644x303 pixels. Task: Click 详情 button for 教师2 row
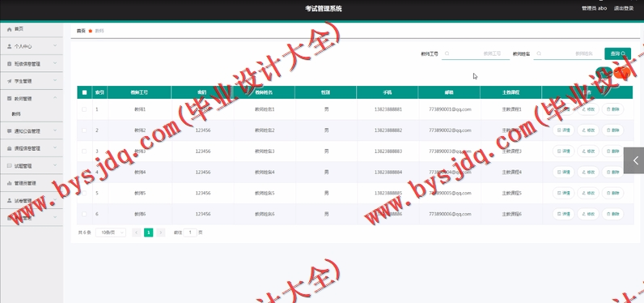pos(563,130)
